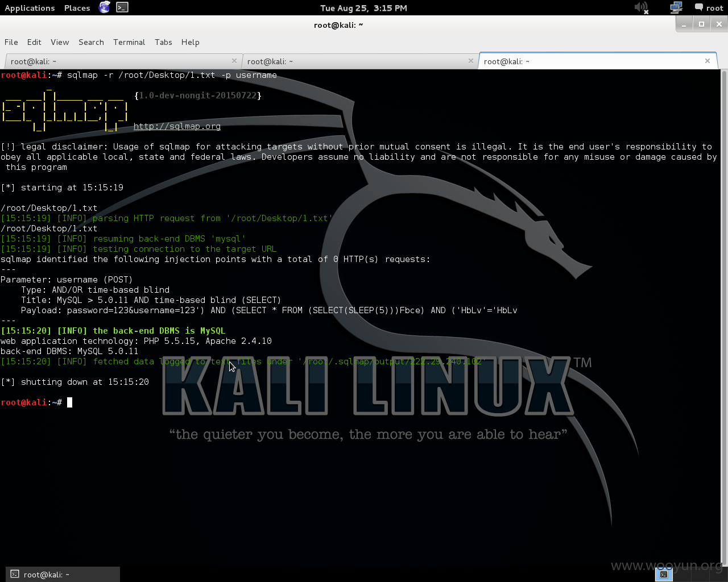The image size is (728, 582).
Task: Click the muted volume icon
Action: [x=642, y=7]
